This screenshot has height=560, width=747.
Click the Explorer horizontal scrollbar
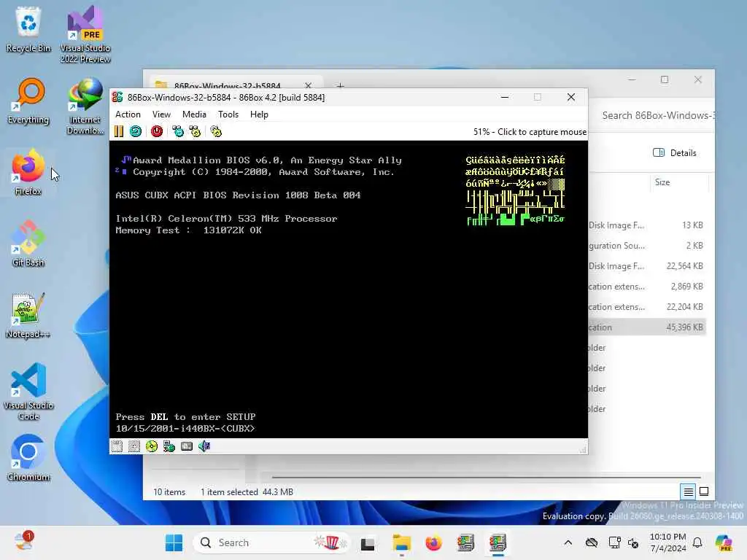[486, 477]
